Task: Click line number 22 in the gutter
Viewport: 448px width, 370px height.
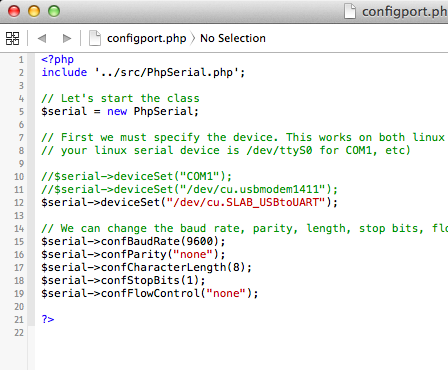Action: tap(19, 333)
